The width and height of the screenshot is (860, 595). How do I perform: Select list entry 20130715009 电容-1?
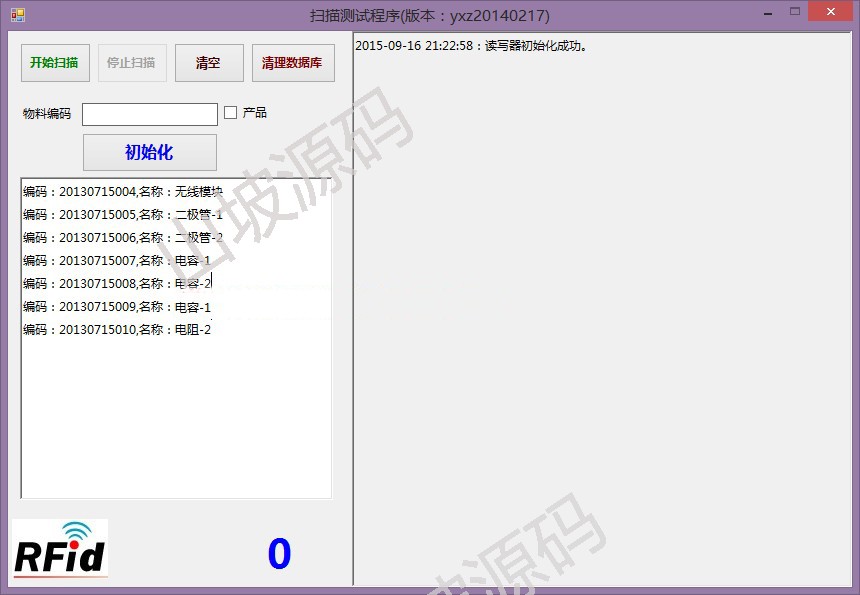point(116,307)
